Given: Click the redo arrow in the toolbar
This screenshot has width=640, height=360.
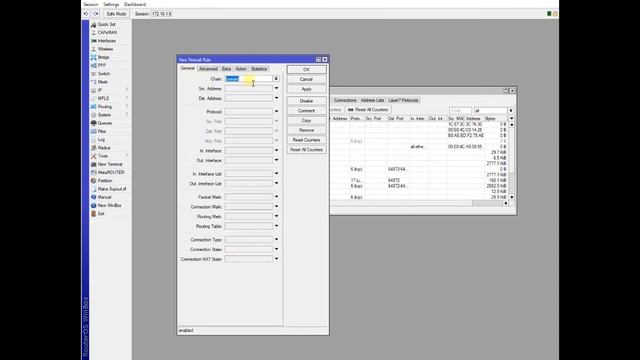Looking at the screenshot, I should click(96, 14).
